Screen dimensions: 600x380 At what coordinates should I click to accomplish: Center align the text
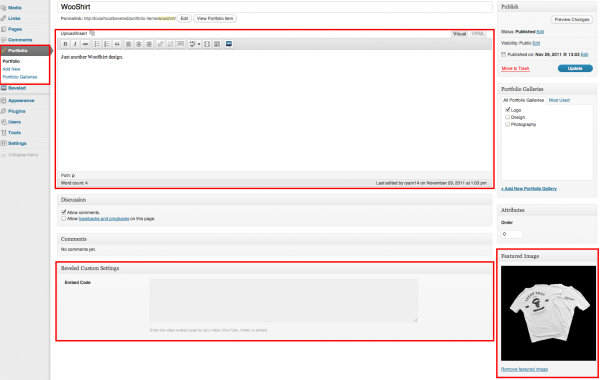[x=139, y=44]
